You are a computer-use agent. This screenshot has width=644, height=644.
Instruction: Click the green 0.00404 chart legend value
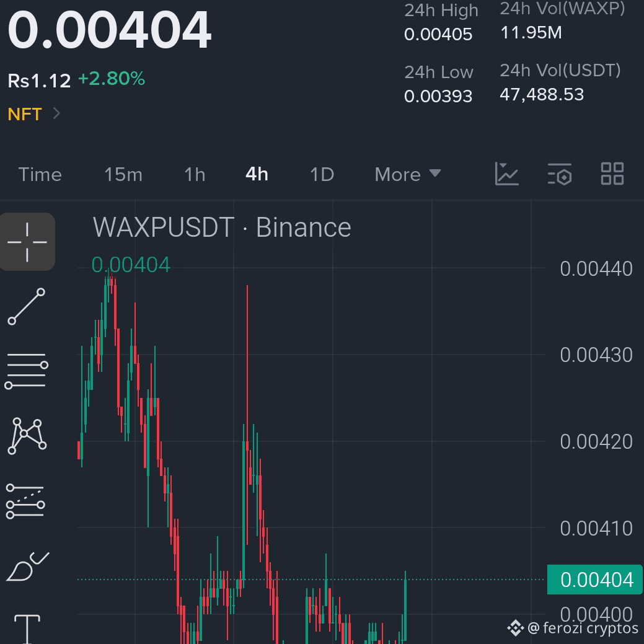[131, 265]
